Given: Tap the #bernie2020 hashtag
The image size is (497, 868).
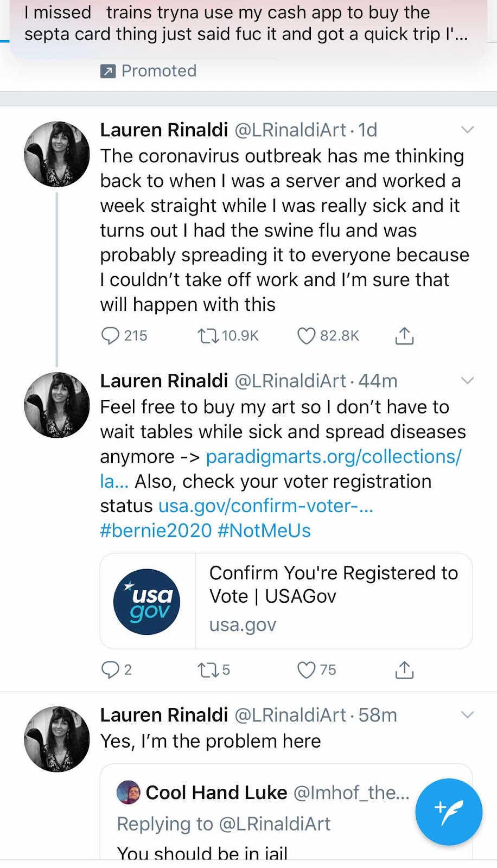Looking at the screenshot, I should click(x=156, y=531).
